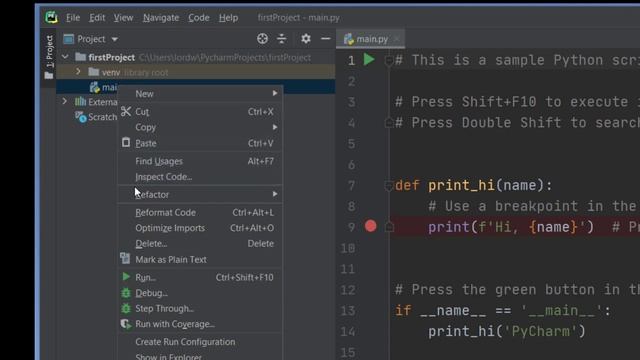The image size is (640, 360).
Task: Click the locate/select opened file icon
Action: tap(262, 39)
